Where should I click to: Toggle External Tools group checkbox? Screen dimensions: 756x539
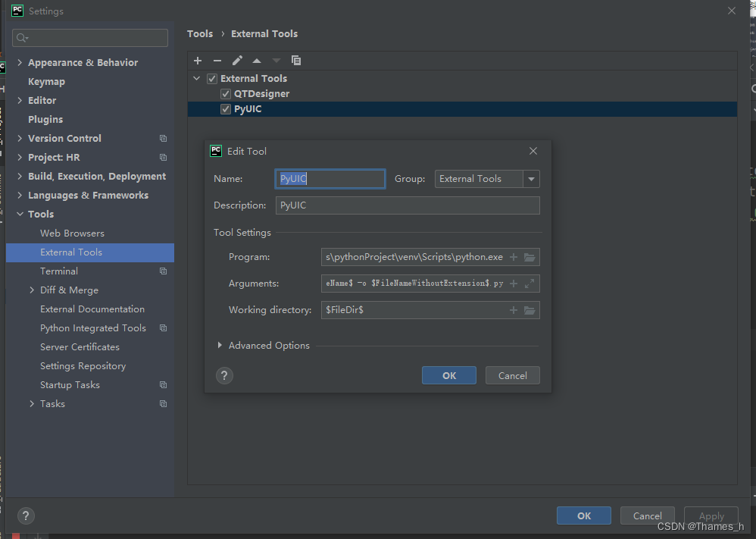coord(211,79)
